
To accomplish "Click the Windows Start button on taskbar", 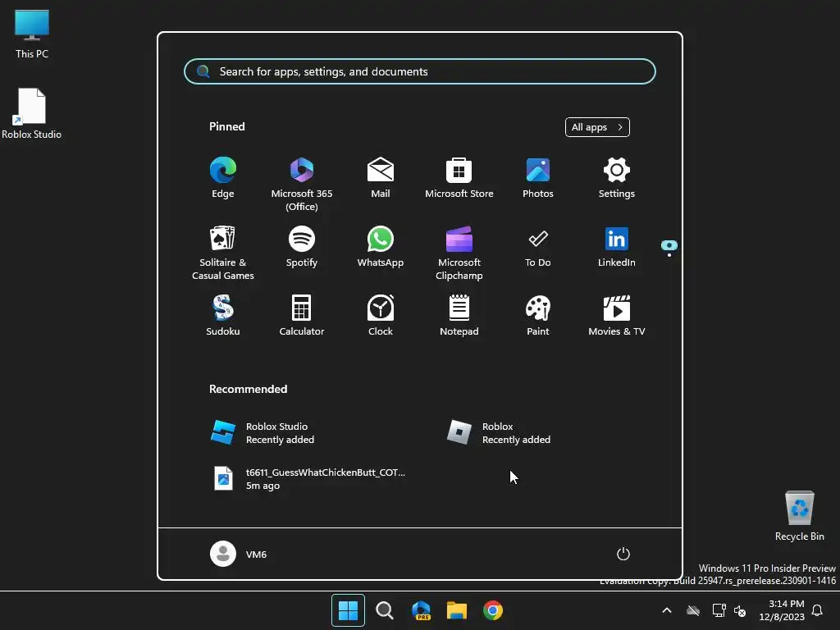I will (348, 610).
